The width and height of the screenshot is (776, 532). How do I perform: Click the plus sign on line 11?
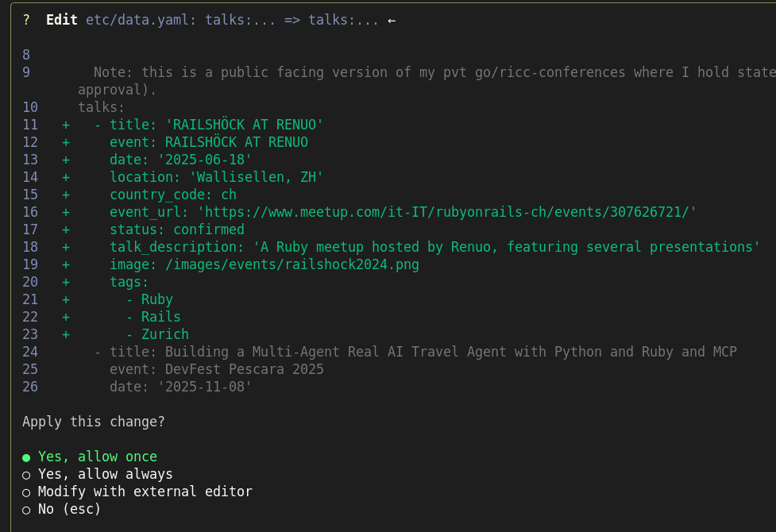[66, 125]
